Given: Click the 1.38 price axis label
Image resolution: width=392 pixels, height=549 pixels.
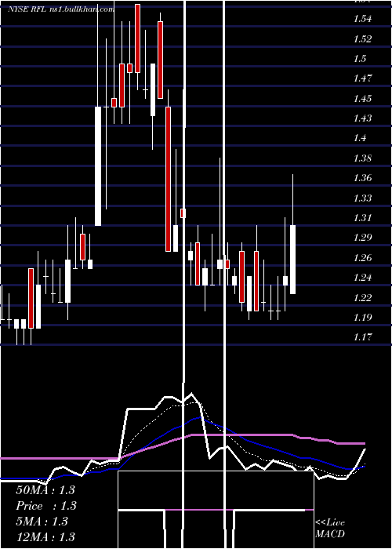Looking at the screenshot, I should pyautogui.click(x=362, y=158).
